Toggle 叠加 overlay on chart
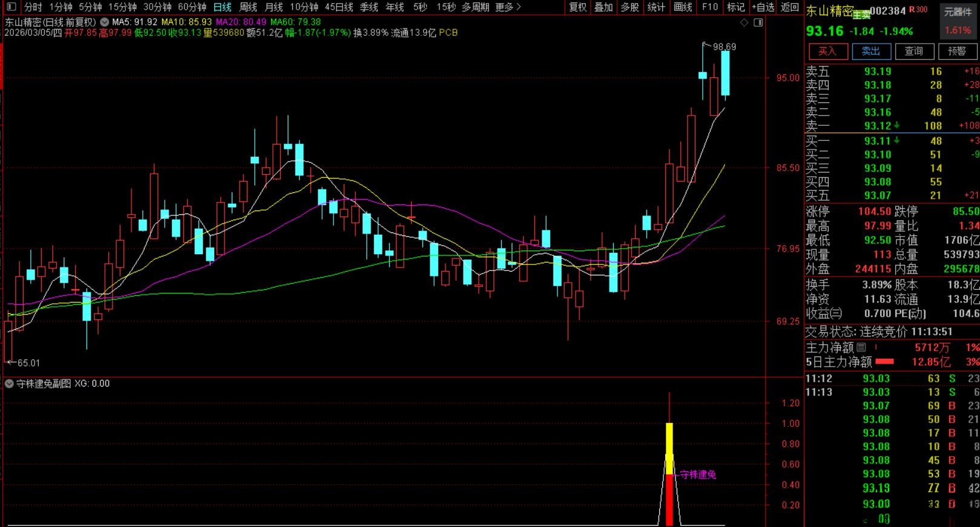Viewport: 980px width, 527px height. point(603,7)
